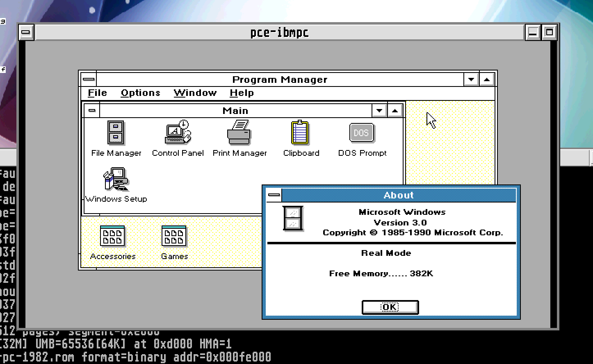Minimize the Main group window
The height and width of the screenshot is (364, 593).
tap(379, 110)
